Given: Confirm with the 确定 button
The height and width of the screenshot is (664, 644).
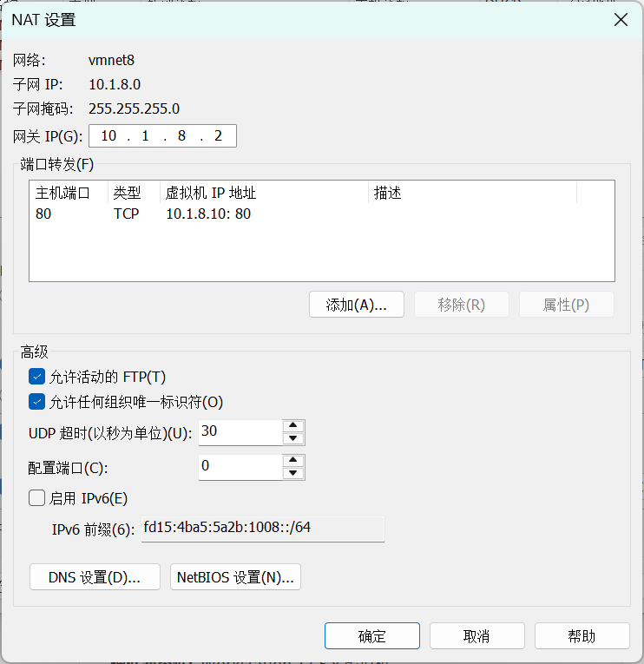Looking at the screenshot, I should 372,635.
